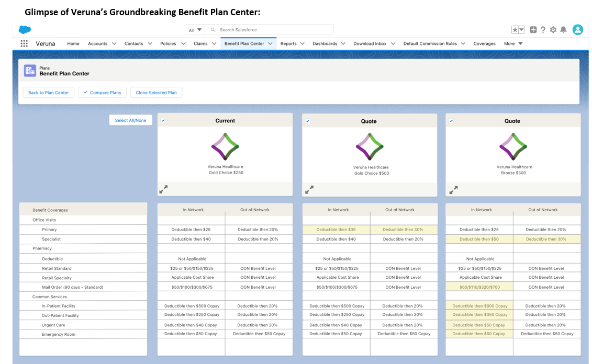
Task: Open the Notifications bell
Action: point(563,30)
